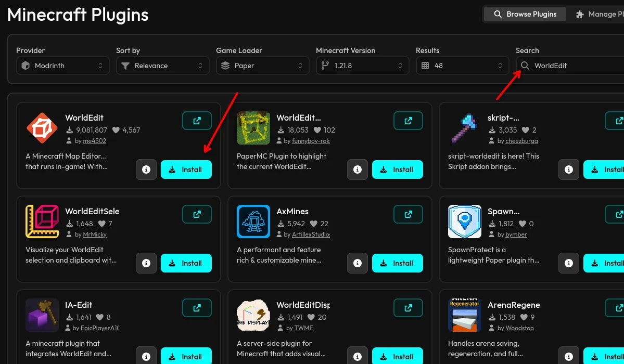Click the AxMines plugin thumbnail
Screen dimensions: 624x364
point(253,222)
